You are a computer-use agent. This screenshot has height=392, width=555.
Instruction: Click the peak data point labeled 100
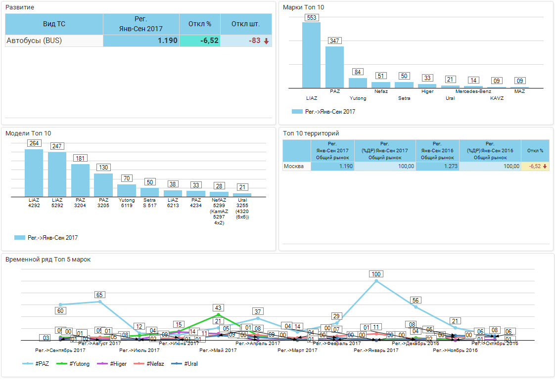click(376, 281)
